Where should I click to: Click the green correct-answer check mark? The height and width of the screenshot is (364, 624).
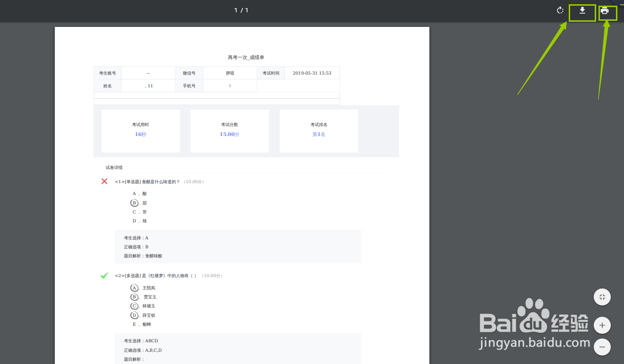[104, 276]
